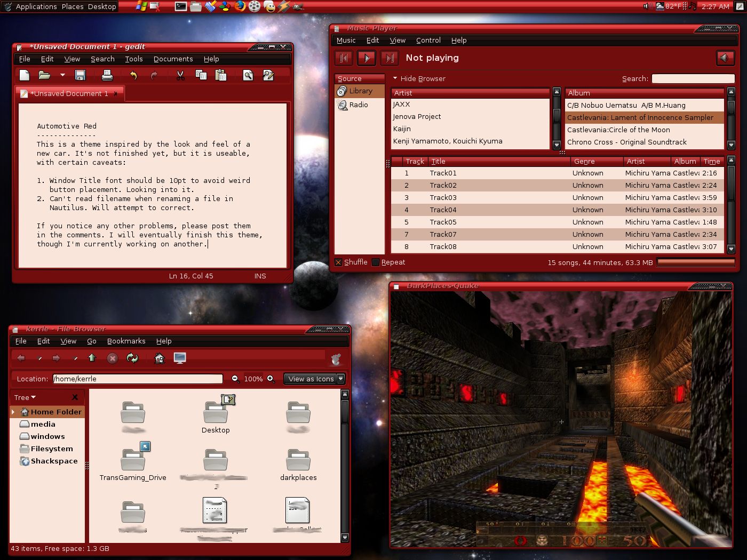Open Find and Replace icon in gedit

tap(268, 75)
